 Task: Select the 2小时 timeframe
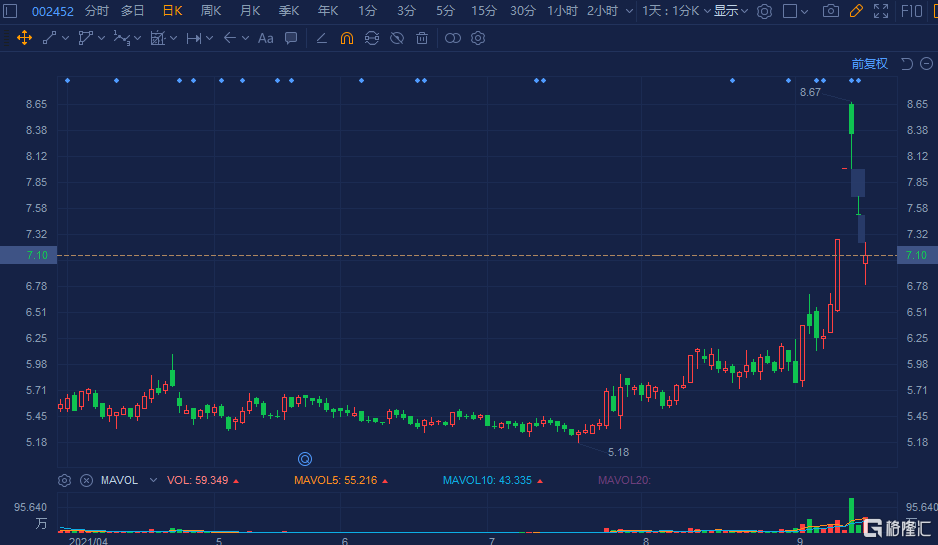[x=602, y=11]
